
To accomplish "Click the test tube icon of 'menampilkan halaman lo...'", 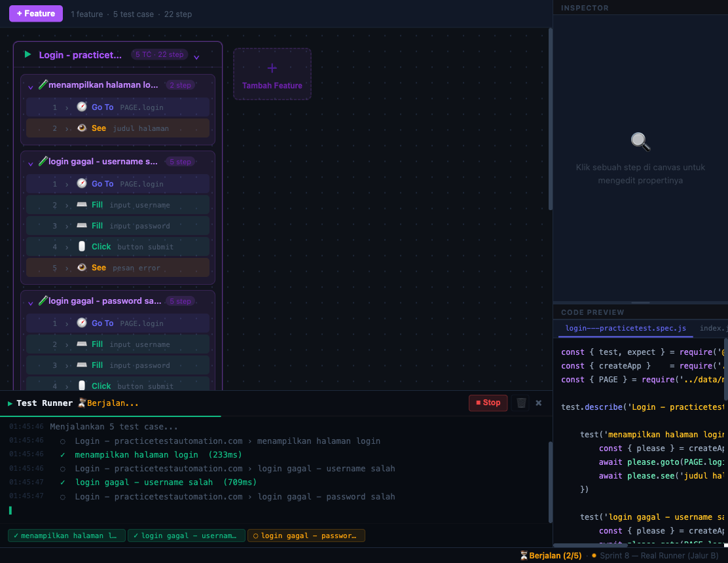I will pyautogui.click(x=43, y=84).
